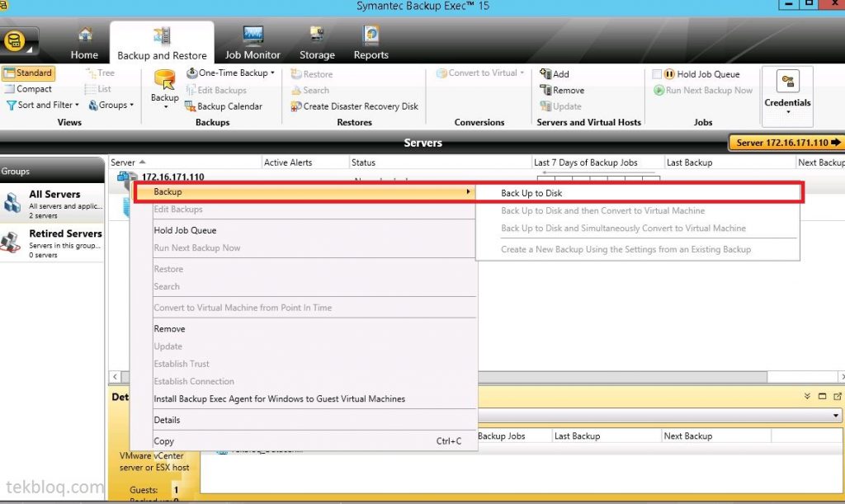Click Run Next Backup Now context entry

pos(196,248)
